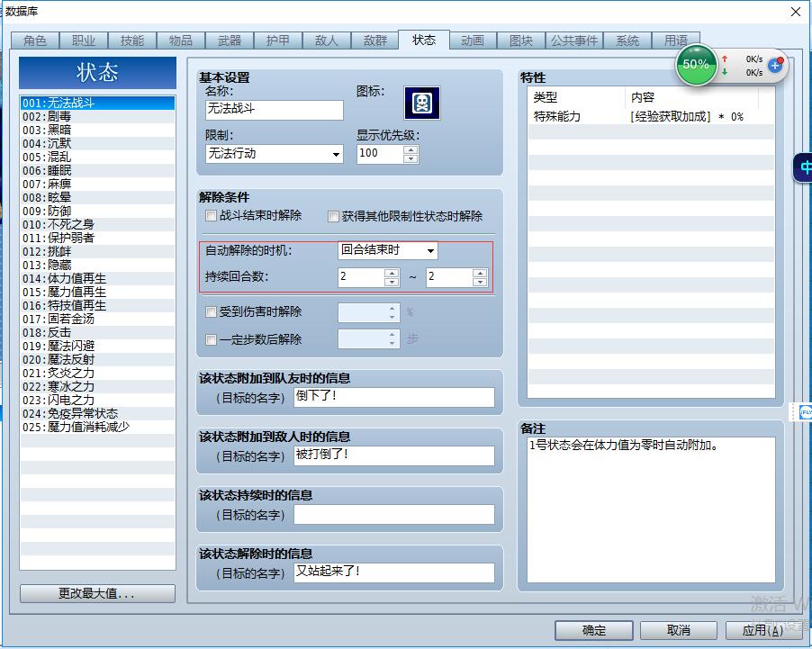This screenshot has width=812, height=649.
Task: Select state 020:魔法反射
Action: (x=98, y=359)
